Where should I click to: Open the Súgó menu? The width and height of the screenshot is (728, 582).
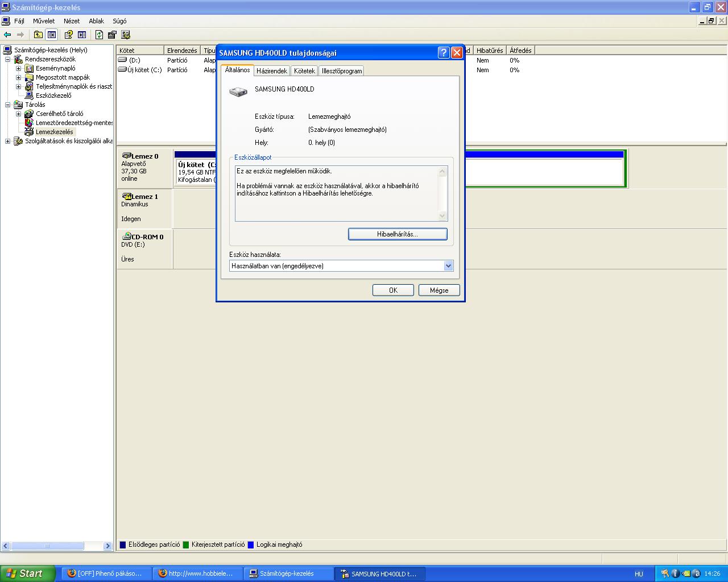[119, 21]
